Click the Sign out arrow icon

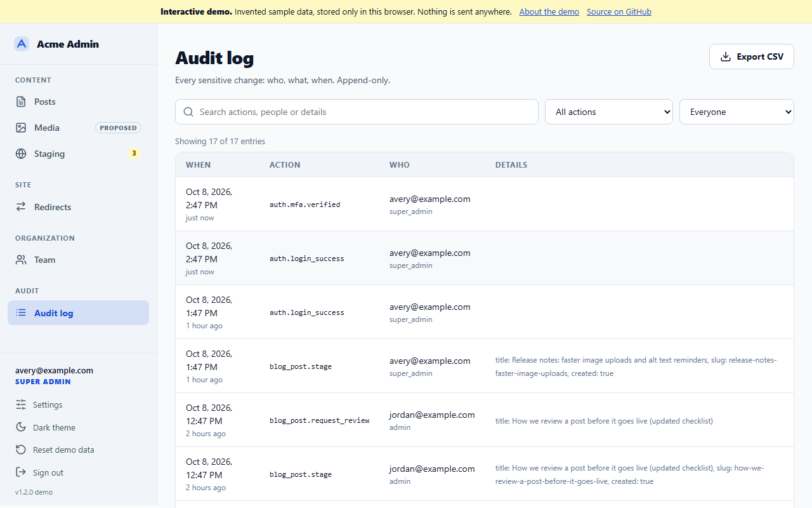click(21, 472)
